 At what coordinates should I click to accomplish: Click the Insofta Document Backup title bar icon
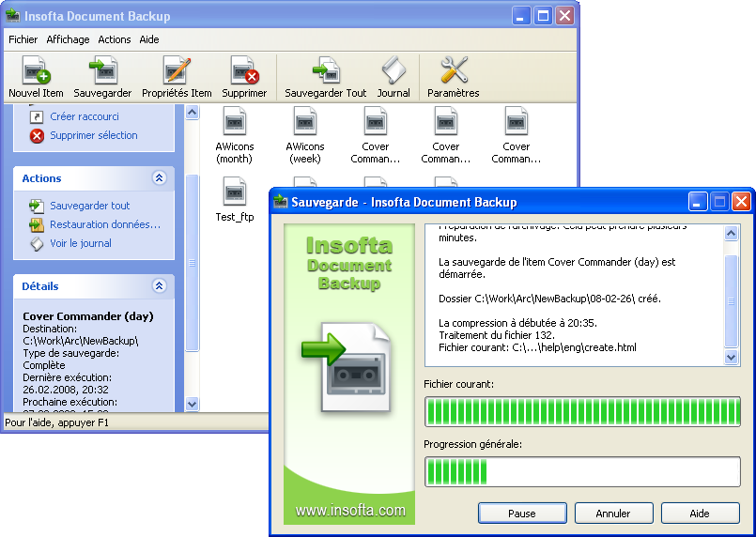tap(12, 15)
